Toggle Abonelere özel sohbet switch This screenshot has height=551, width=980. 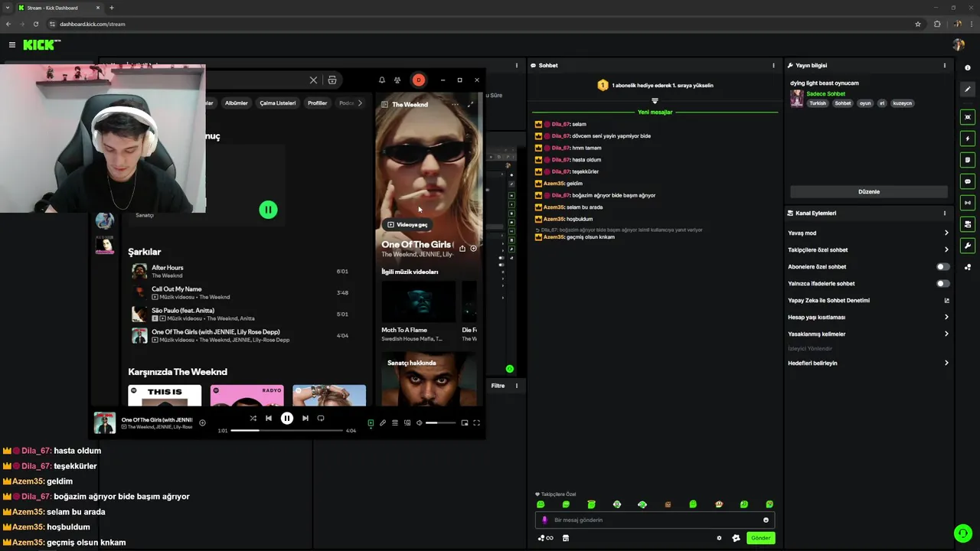[943, 266]
